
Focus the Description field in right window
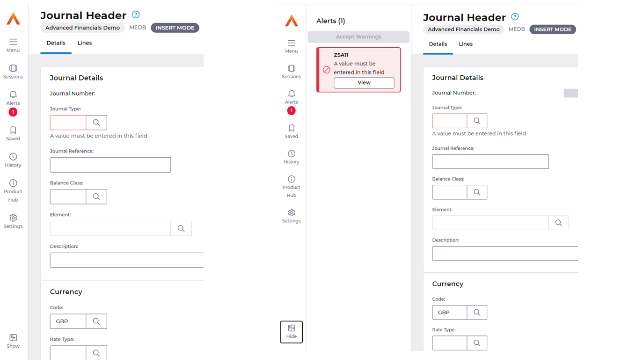coord(505,253)
